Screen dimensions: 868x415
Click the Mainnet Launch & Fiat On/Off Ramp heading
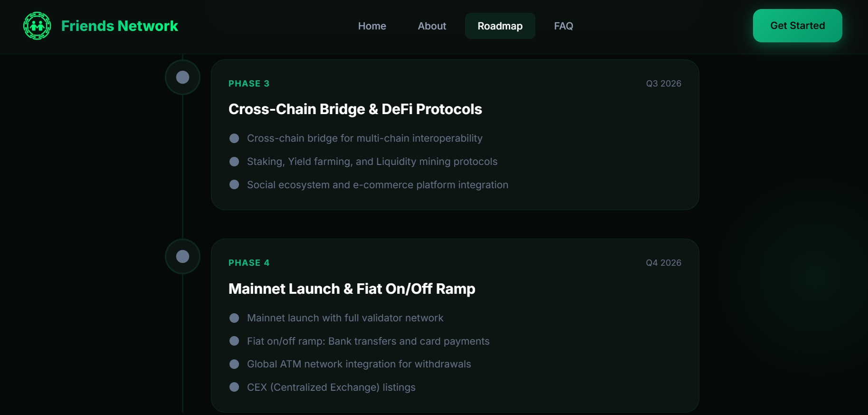pos(352,289)
